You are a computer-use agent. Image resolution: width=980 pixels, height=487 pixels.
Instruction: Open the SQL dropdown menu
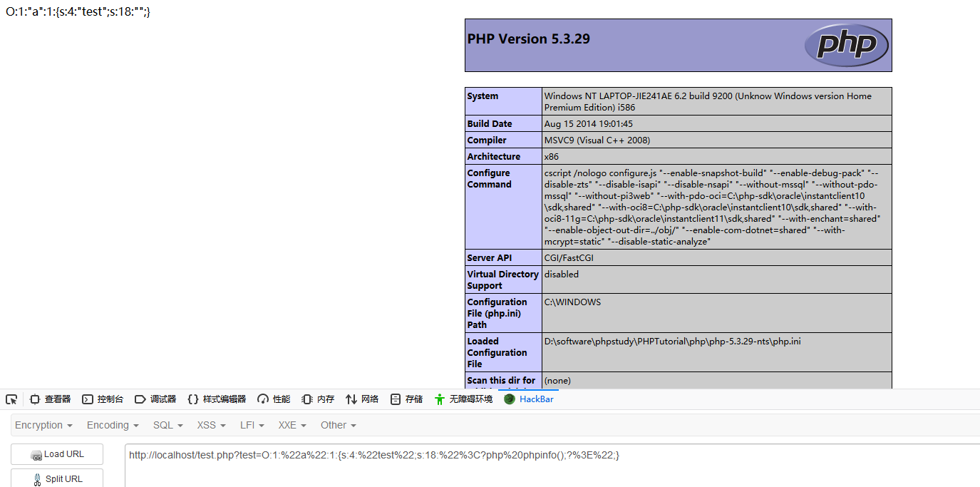[x=168, y=425]
